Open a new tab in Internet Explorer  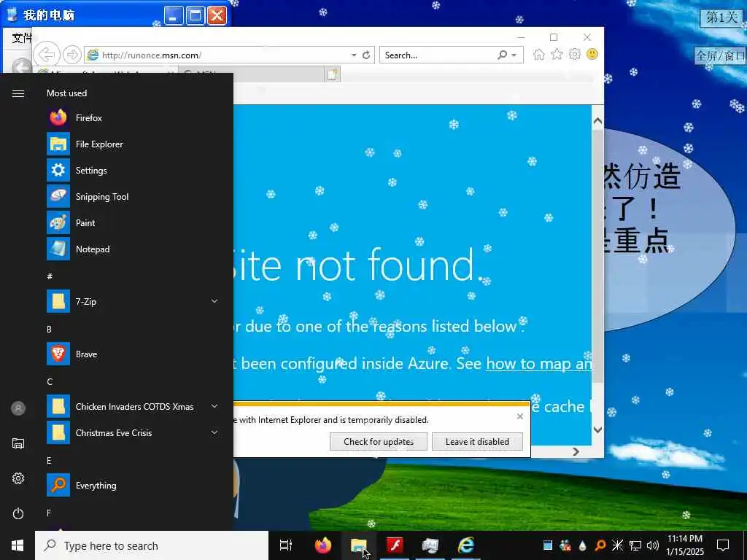click(332, 74)
